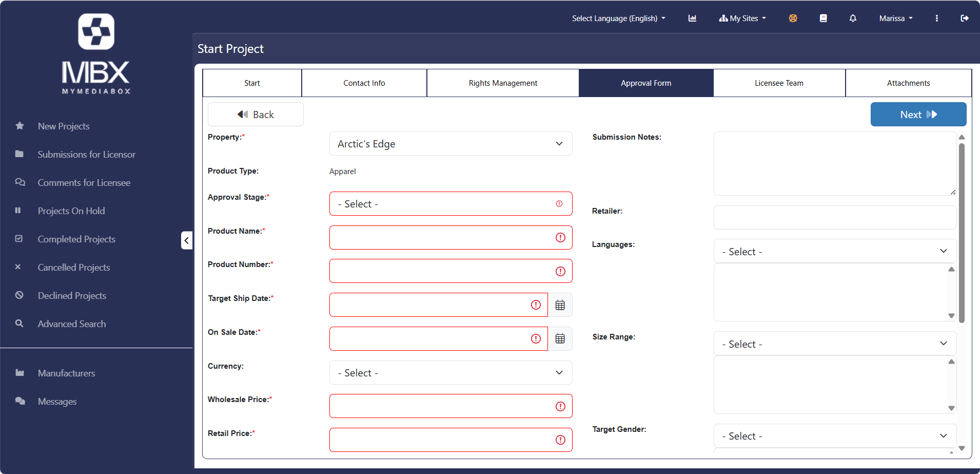980x474 pixels.
Task: Open Advanced Search link
Action: (72, 324)
